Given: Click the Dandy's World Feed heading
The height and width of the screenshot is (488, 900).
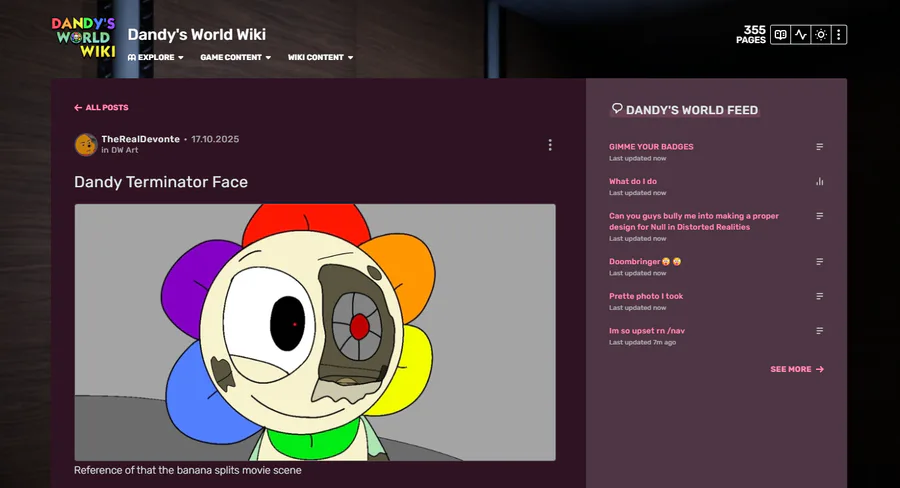Looking at the screenshot, I should 685,110.
